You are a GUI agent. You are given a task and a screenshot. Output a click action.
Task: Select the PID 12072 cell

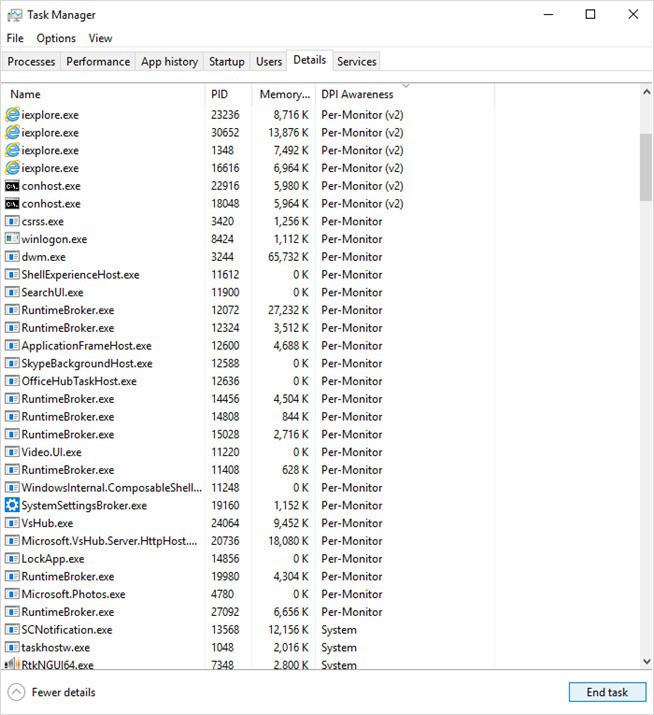click(x=225, y=310)
